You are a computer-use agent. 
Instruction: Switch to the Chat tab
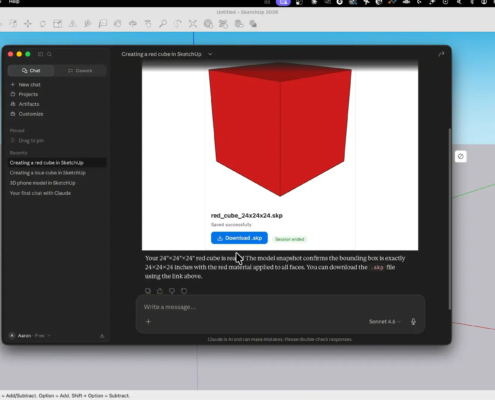coord(31,71)
